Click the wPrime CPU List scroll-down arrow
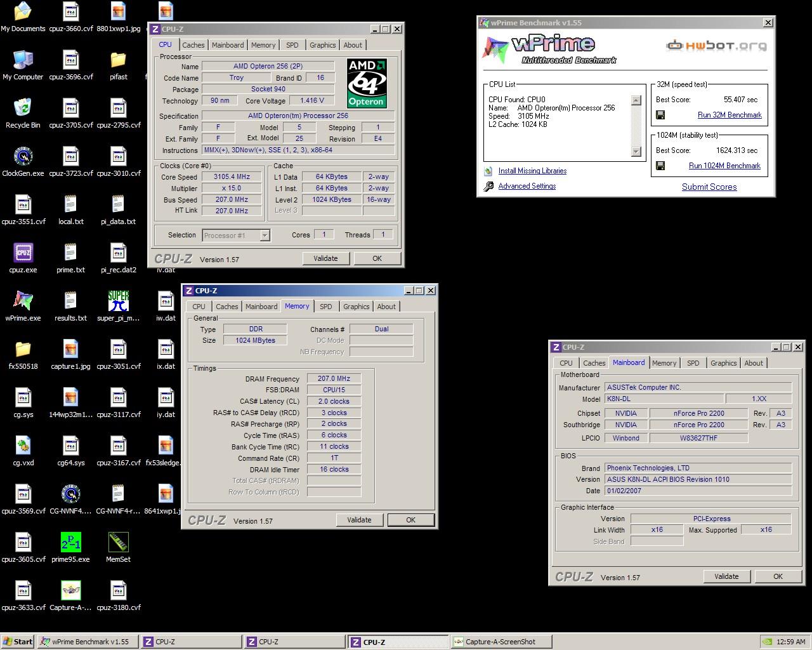Viewport: 812px width, 650px height. [636, 151]
